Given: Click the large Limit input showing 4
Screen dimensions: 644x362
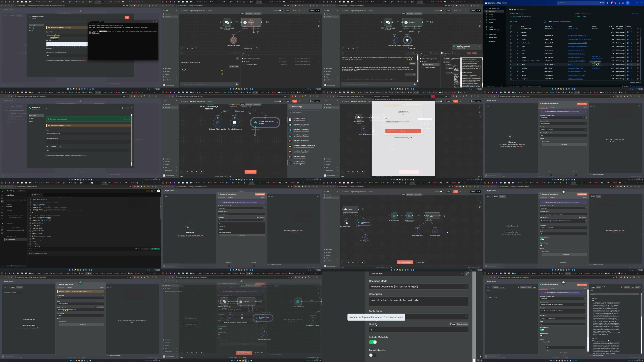Looking at the screenshot, I should click(418, 330).
